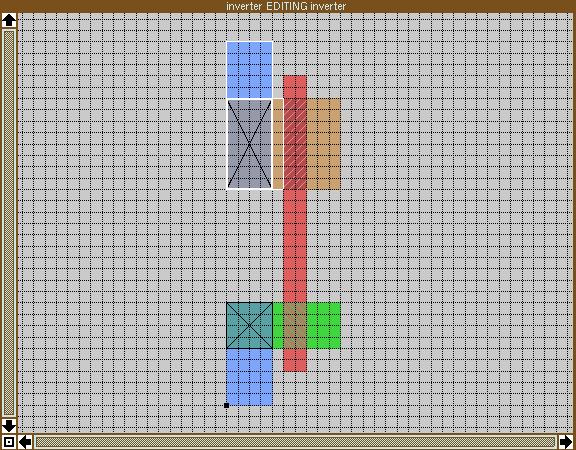This screenshot has height=450, width=576.
Task: Click the scroll up arrow icon
Action: tap(9, 20)
